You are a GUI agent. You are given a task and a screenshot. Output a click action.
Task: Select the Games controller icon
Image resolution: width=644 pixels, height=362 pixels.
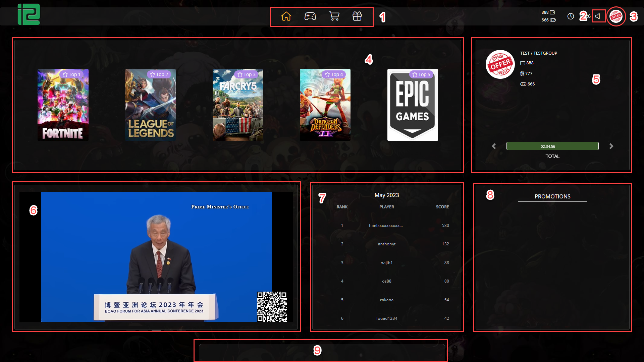[x=310, y=16]
